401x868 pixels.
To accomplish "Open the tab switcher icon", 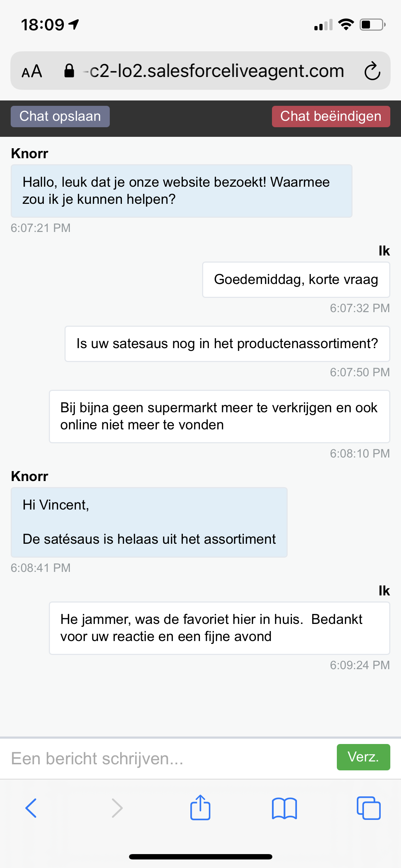I will pos(369,808).
